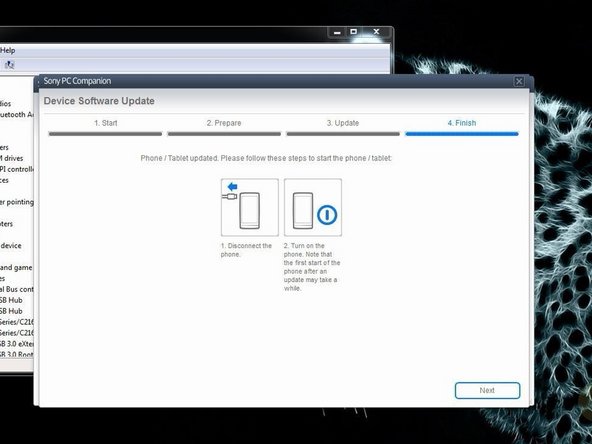Image resolution: width=592 pixels, height=444 pixels.
Task: Click the blue power symbol icon
Action: point(327,215)
